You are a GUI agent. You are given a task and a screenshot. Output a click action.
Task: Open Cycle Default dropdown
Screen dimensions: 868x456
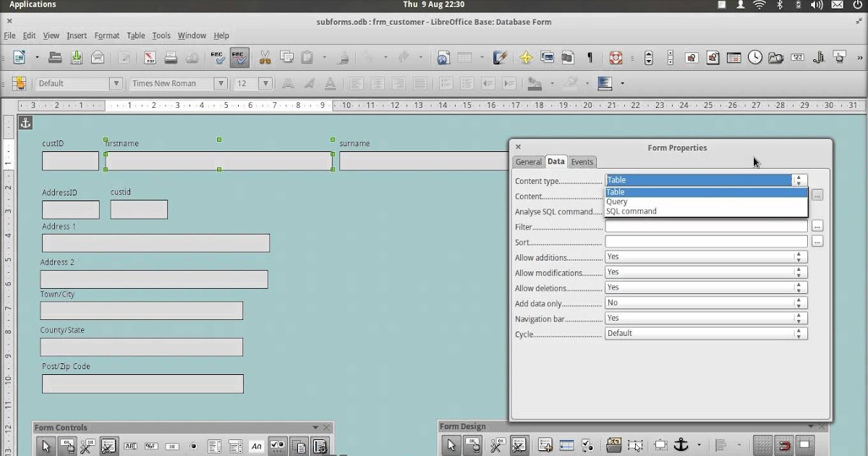pyautogui.click(x=706, y=334)
